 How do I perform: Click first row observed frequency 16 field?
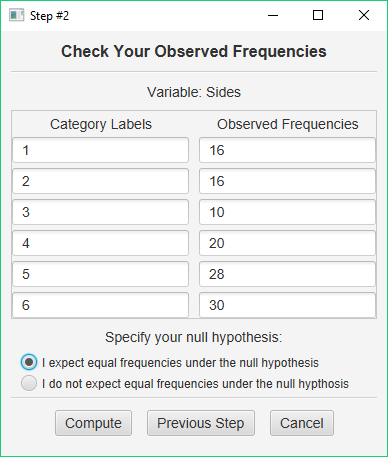[287, 150]
